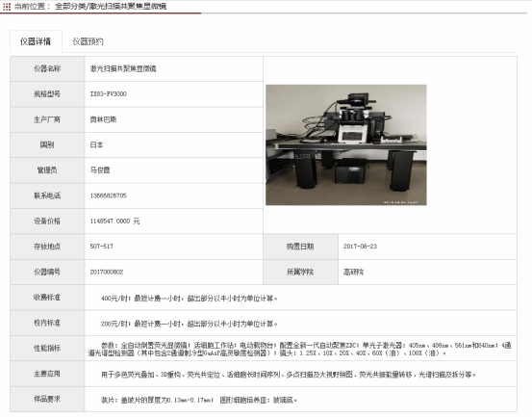Click the equipment price 1148547.0000 元
The width and height of the screenshot is (532, 417).
[x=114, y=222]
